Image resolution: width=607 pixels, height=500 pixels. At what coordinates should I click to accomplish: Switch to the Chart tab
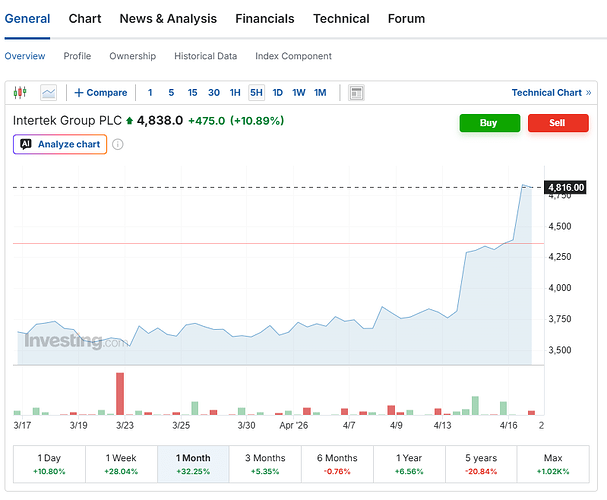(x=85, y=19)
